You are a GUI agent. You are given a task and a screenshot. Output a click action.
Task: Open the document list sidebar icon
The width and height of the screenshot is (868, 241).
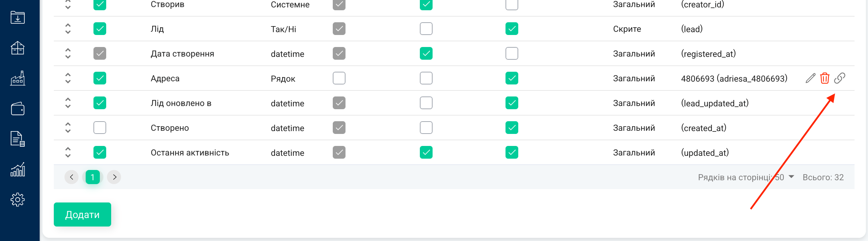coord(18,139)
